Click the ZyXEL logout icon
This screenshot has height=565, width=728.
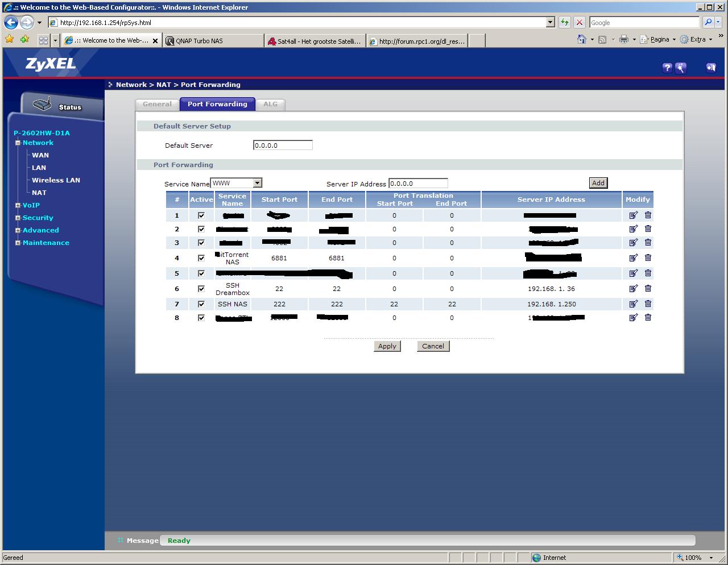711,68
